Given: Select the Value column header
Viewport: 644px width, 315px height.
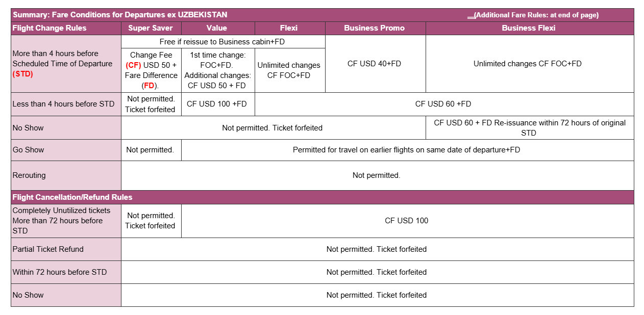Looking at the screenshot, I should [x=218, y=28].
